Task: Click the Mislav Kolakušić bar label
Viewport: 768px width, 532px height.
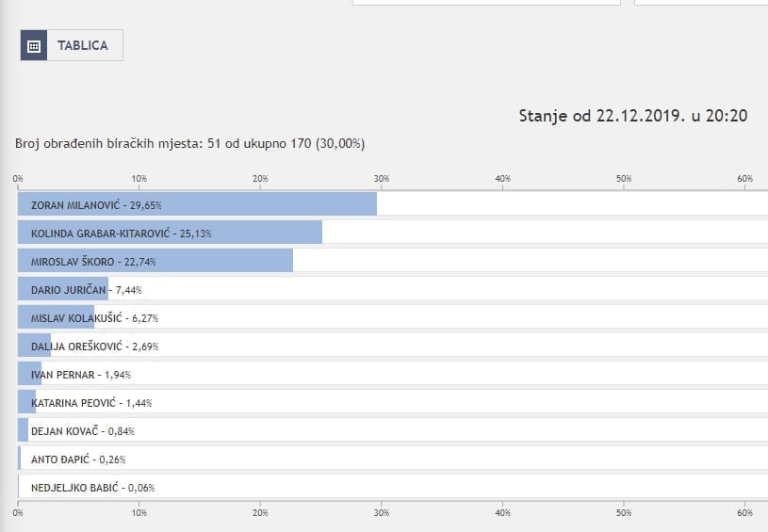Action: point(90,317)
